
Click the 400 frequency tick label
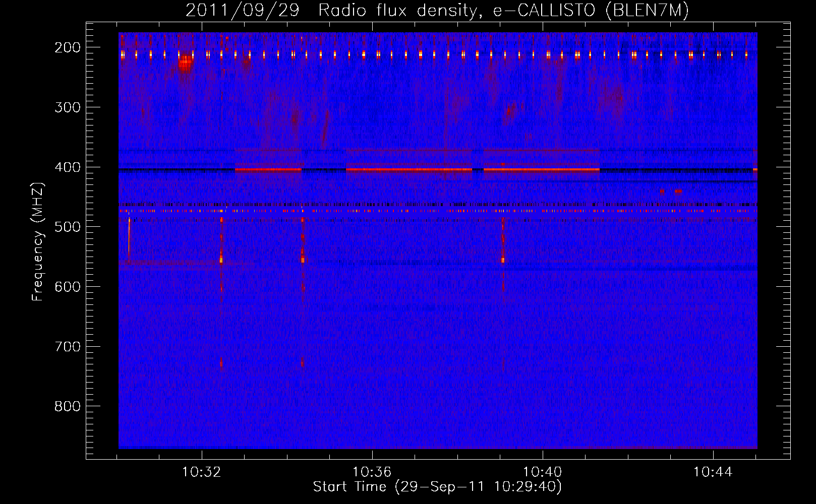(68, 167)
